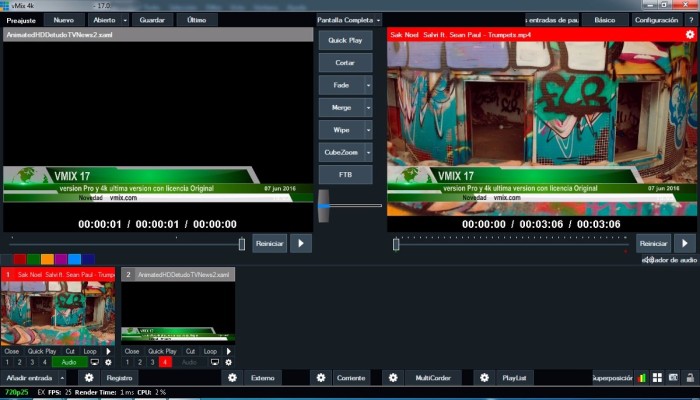Toggle Loop on input 1
The width and height of the screenshot is (700, 400).
pos(90,351)
